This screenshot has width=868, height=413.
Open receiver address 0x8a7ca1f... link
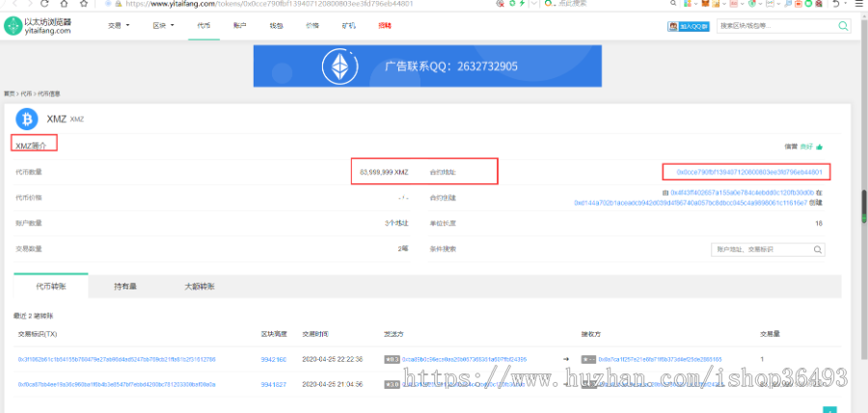[660, 359]
